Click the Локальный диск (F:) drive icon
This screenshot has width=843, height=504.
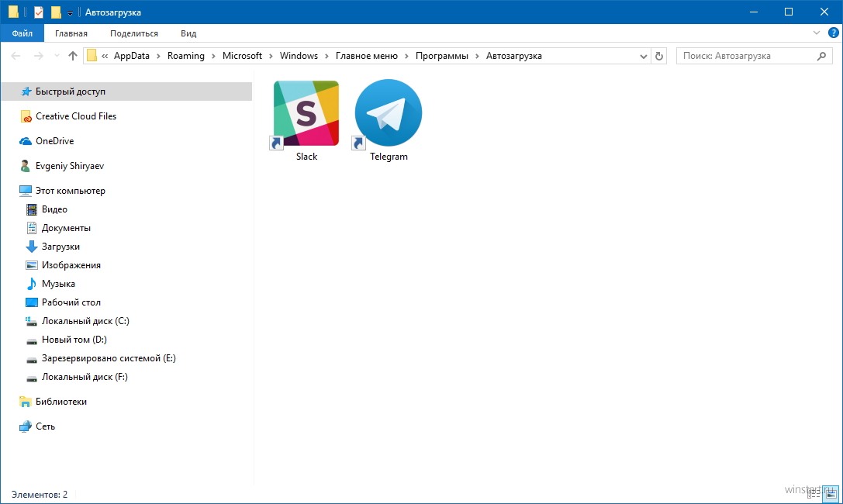coord(32,378)
